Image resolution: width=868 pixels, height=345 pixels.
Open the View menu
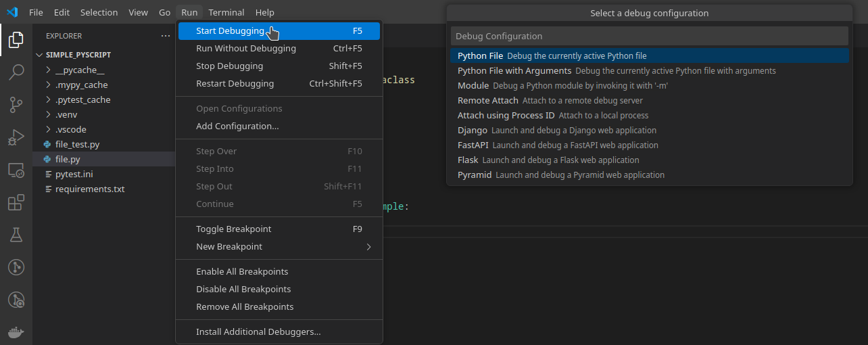(x=138, y=12)
